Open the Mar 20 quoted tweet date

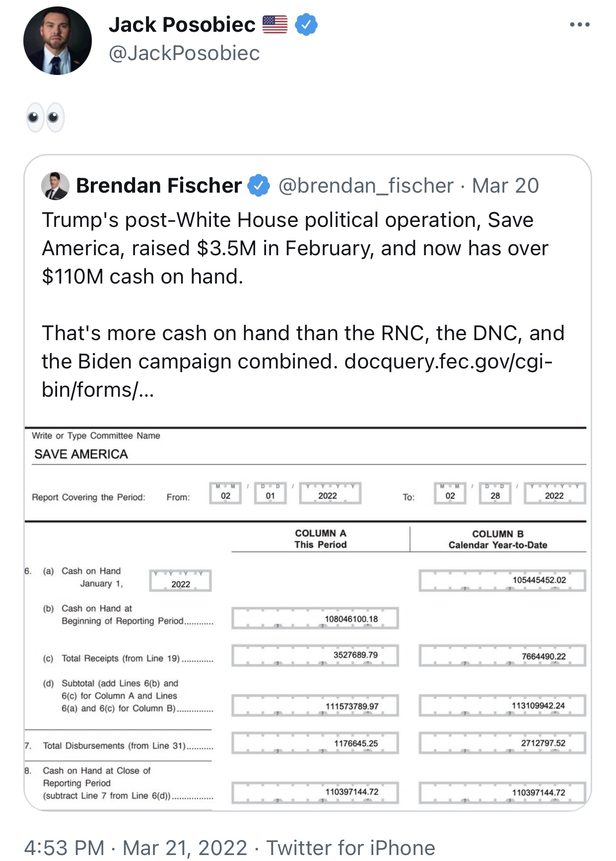click(505, 186)
